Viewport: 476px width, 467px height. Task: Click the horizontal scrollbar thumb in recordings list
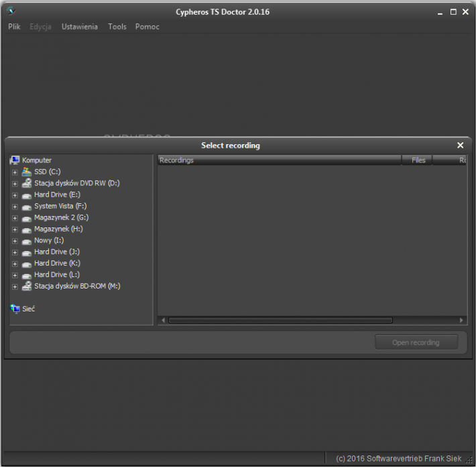click(x=280, y=320)
